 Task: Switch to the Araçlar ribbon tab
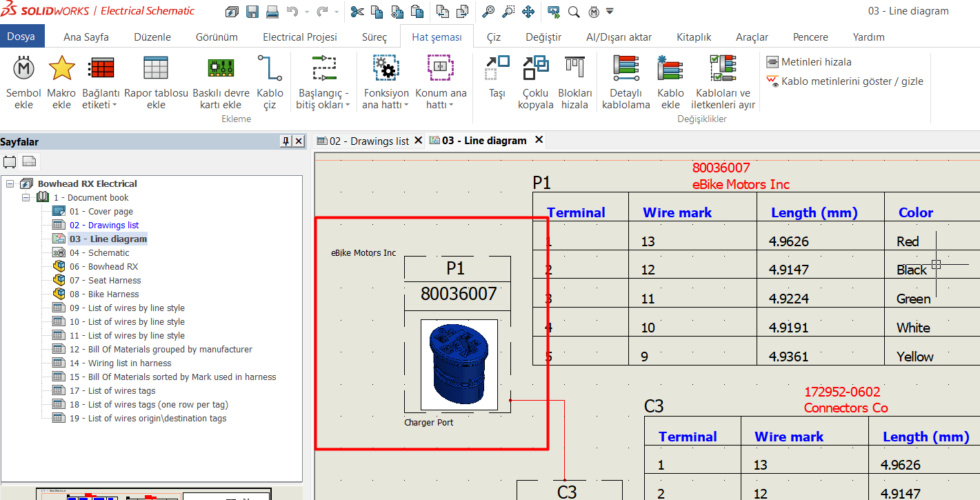[x=752, y=37]
